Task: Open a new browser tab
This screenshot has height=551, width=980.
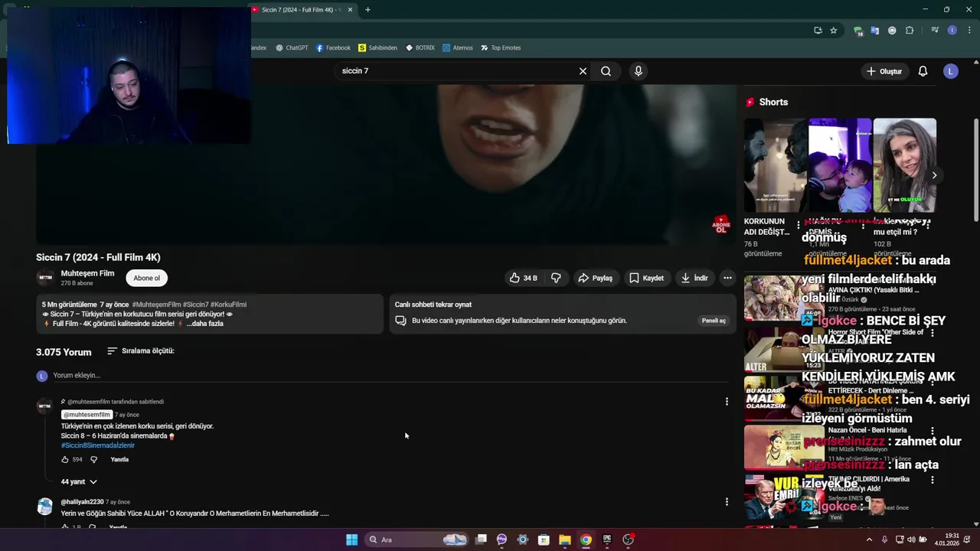Action: click(367, 10)
